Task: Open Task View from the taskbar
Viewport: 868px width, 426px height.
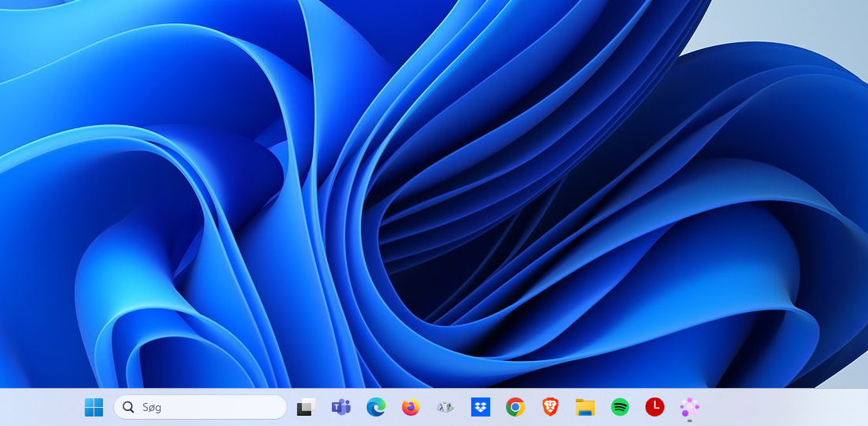Action: tap(306, 407)
